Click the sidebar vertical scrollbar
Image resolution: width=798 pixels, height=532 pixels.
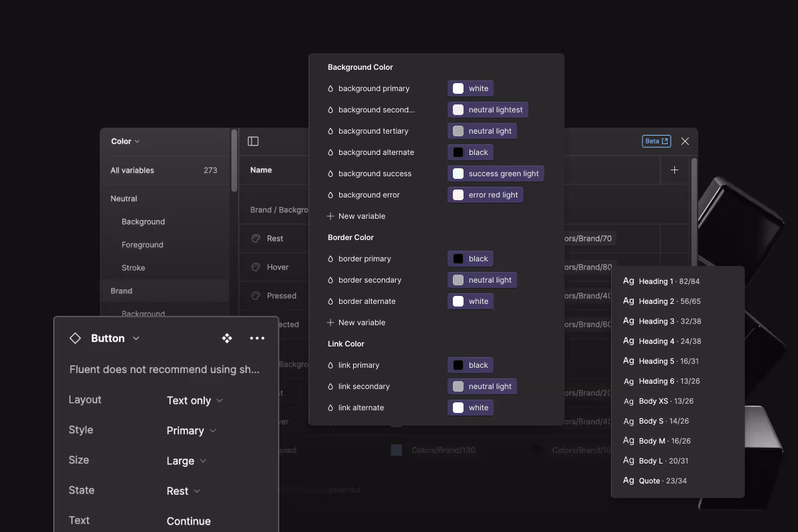(x=234, y=160)
